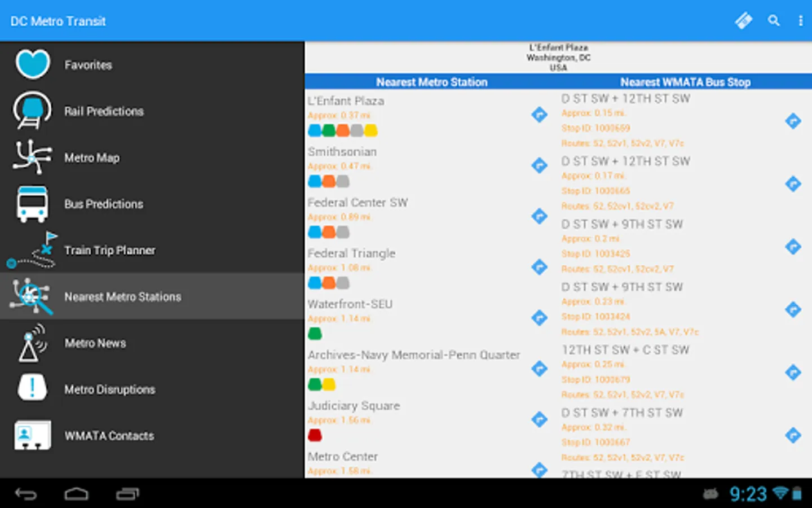This screenshot has height=508, width=812.
Task: Click the 9:23 clock in the status area
Action: point(748,494)
